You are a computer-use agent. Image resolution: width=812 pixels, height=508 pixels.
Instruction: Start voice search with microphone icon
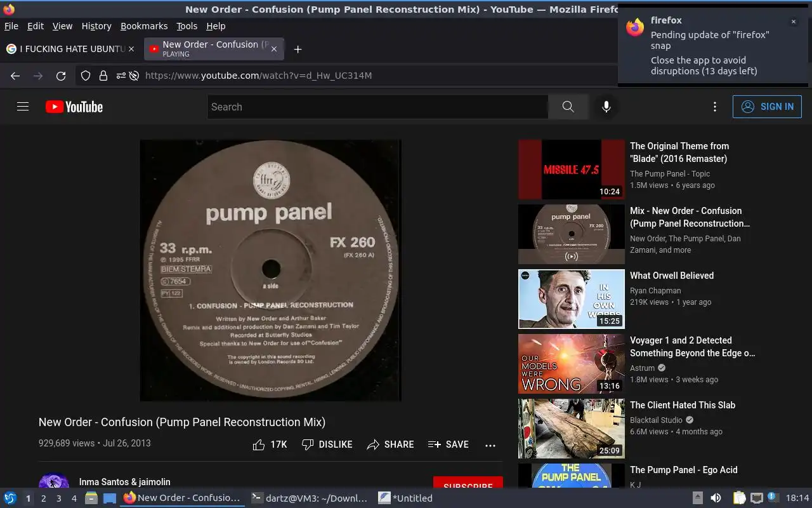(606, 107)
